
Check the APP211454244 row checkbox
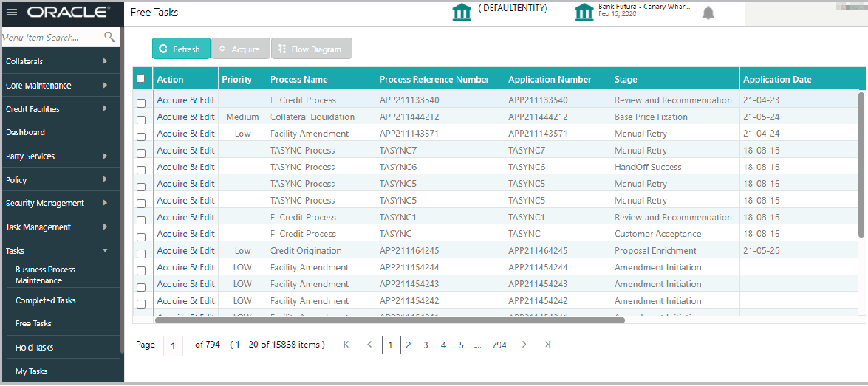(141, 271)
